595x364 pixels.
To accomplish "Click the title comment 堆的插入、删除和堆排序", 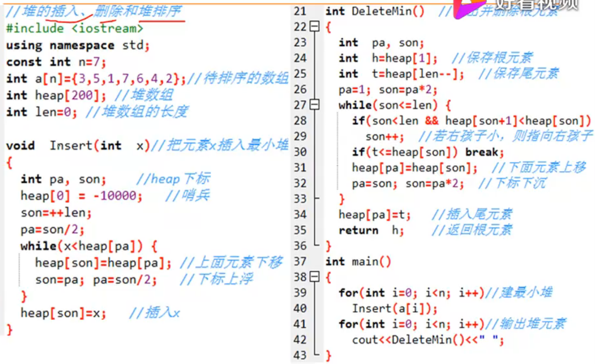I will (x=94, y=11).
